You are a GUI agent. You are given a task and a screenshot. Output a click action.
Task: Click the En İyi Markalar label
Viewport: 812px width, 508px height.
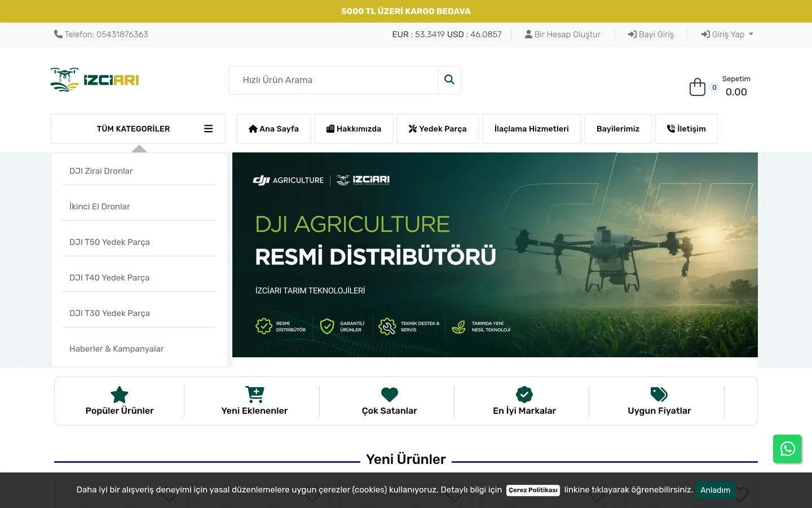pos(524,411)
